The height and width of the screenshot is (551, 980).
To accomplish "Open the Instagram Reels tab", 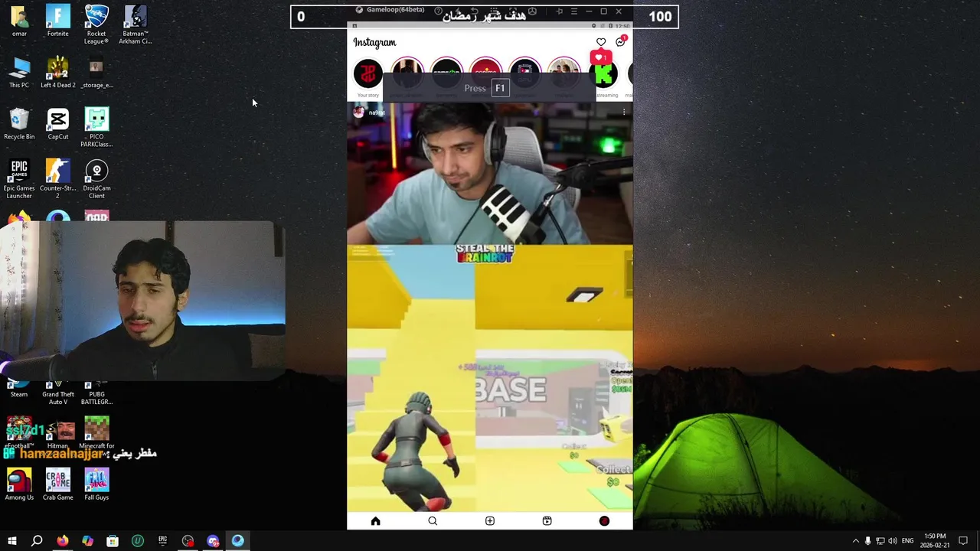I will (x=547, y=521).
